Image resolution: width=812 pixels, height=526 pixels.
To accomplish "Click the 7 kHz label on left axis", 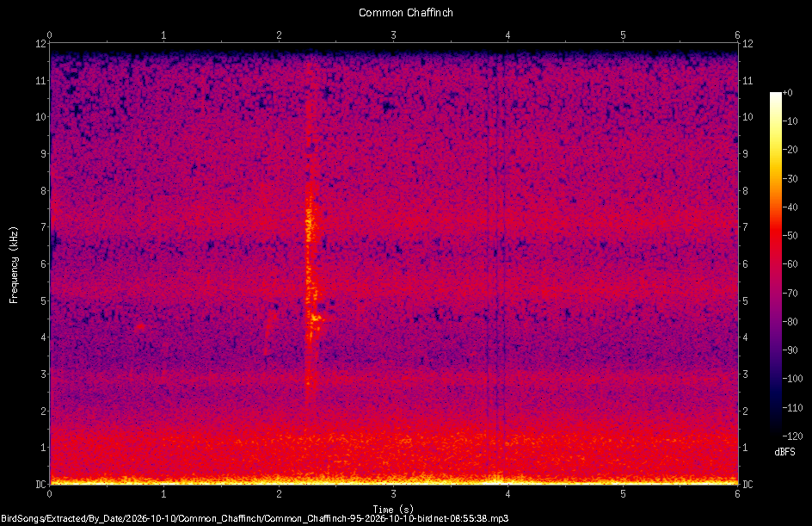I will click(x=44, y=227).
